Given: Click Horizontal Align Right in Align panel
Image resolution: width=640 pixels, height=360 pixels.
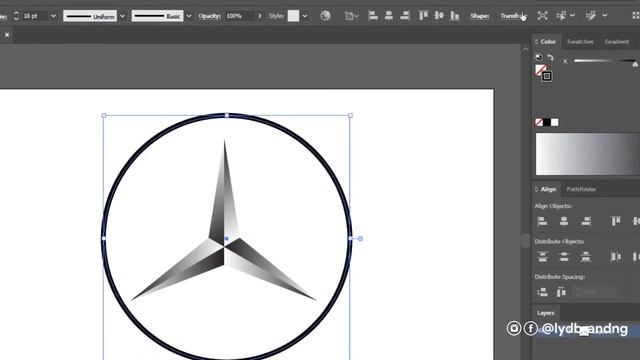Looking at the screenshot, I should click(x=586, y=221).
